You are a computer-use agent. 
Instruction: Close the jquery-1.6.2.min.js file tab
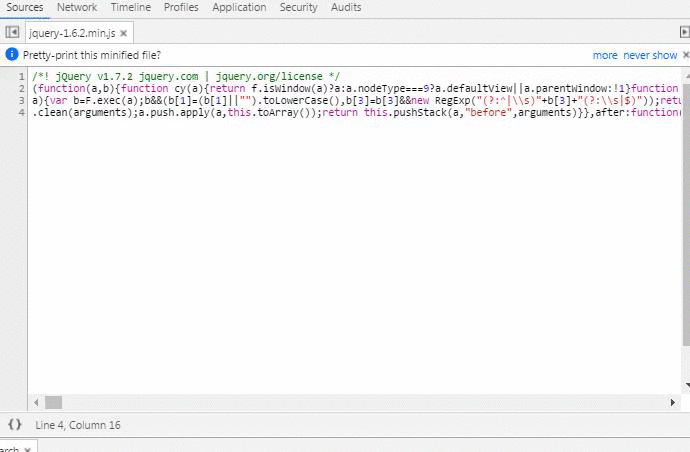coord(124,33)
